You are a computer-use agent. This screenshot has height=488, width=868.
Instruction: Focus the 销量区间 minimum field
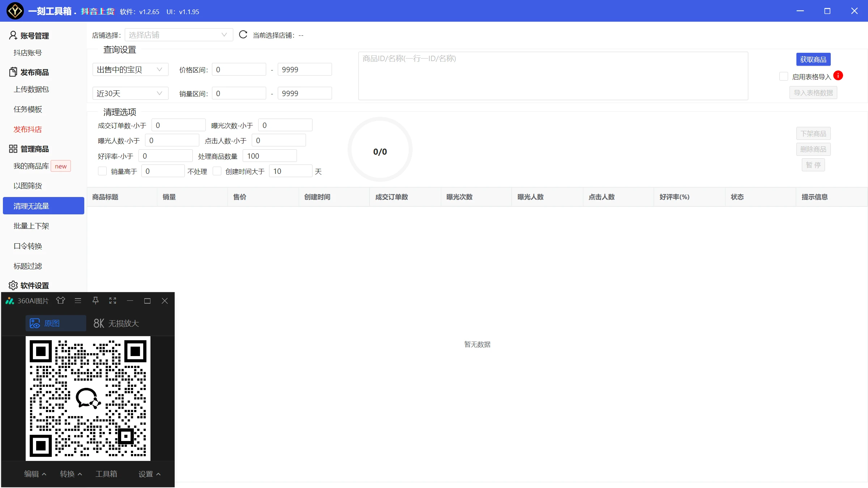239,93
